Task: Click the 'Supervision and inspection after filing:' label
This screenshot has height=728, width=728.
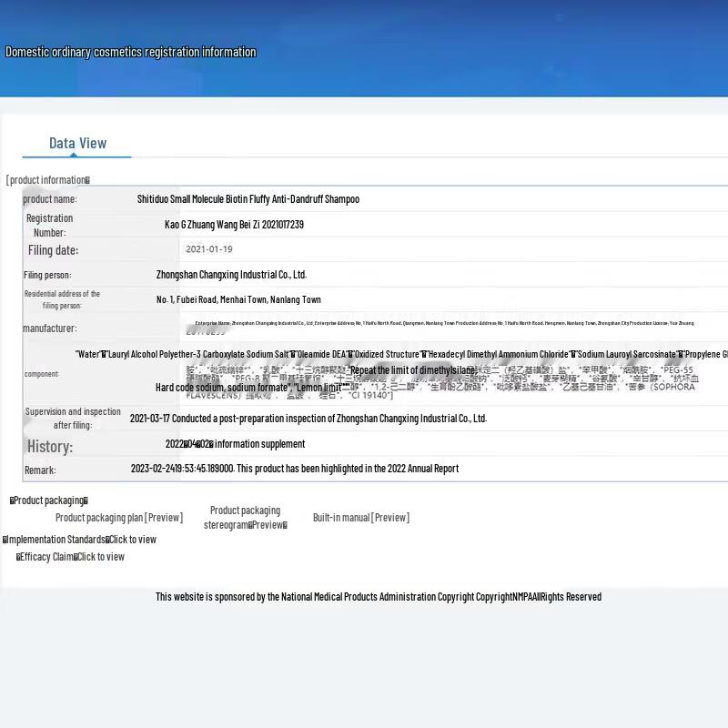Action: point(73,419)
